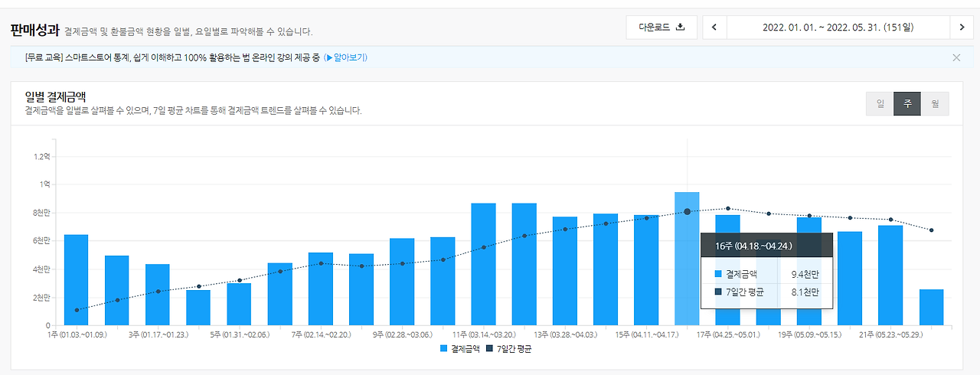Click the 3주 (01.17.~01.23.) bar
Screen dimensions: 980x375
157,295
